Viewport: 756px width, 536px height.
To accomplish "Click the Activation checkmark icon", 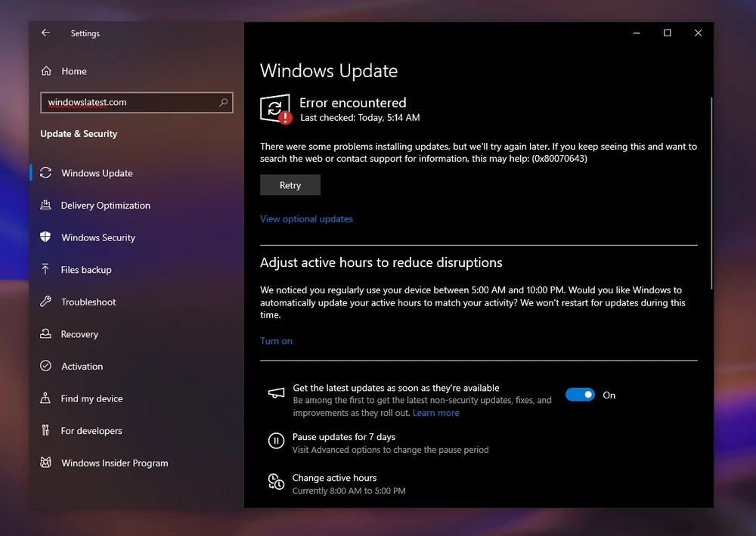I will pyautogui.click(x=46, y=366).
